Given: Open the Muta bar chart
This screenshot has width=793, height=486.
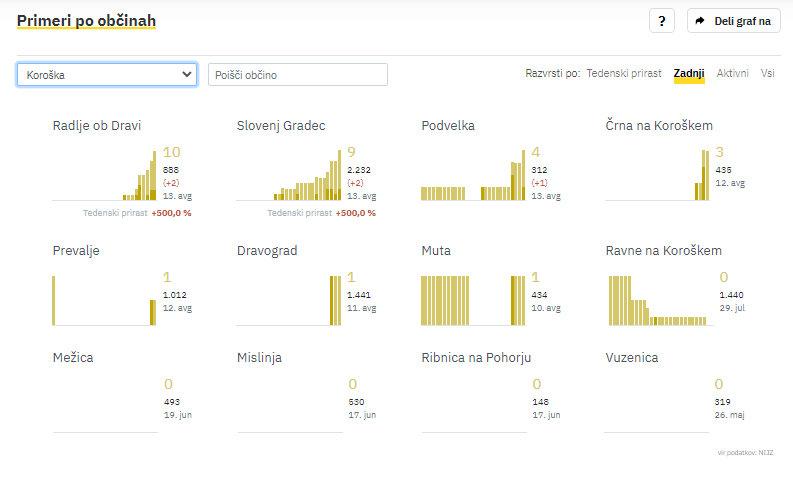Looking at the screenshot, I should (473, 300).
